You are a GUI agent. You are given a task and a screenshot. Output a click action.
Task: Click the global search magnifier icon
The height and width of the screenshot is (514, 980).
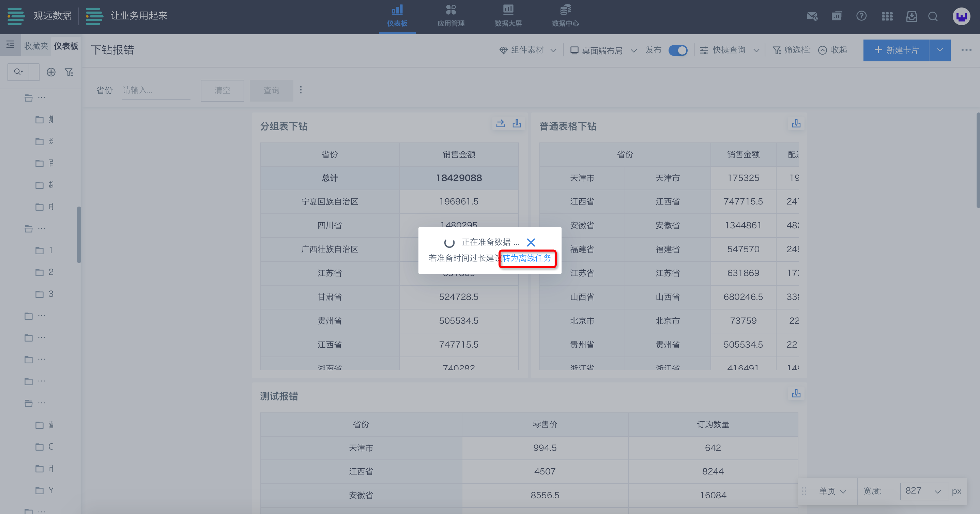click(x=933, y=16)
